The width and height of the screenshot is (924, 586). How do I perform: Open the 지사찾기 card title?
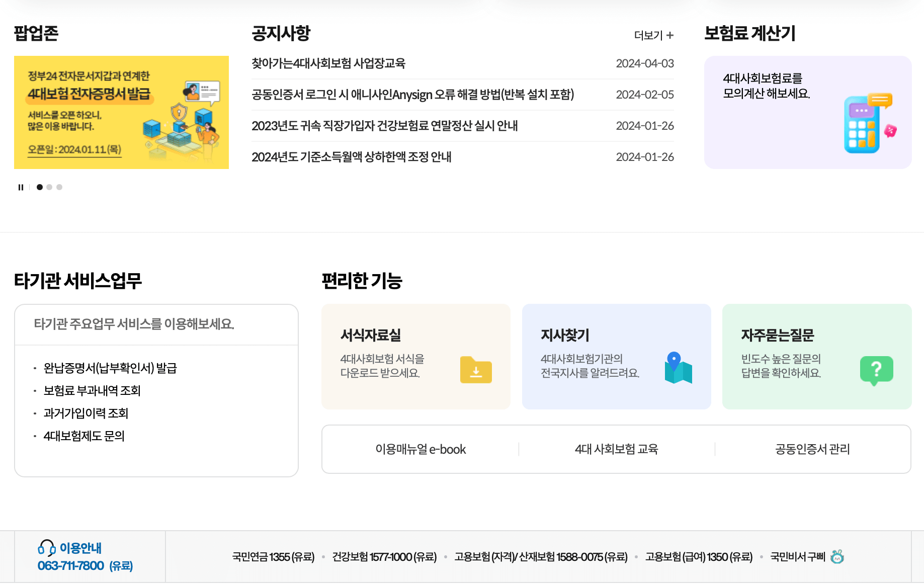(x=565, y=335)
